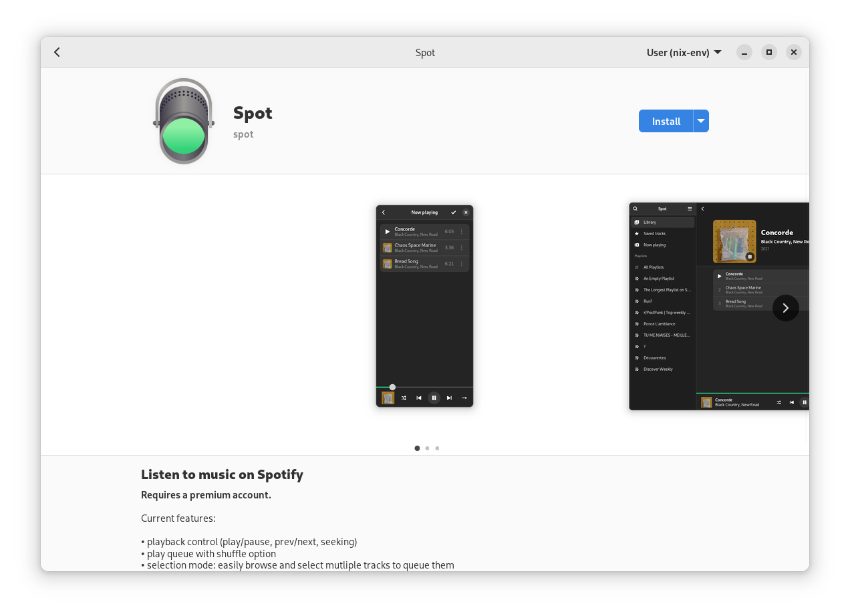The width and height of the screenshot is (850, 616).
Task: Select the third carousel page dot
Action: (437, 448)
